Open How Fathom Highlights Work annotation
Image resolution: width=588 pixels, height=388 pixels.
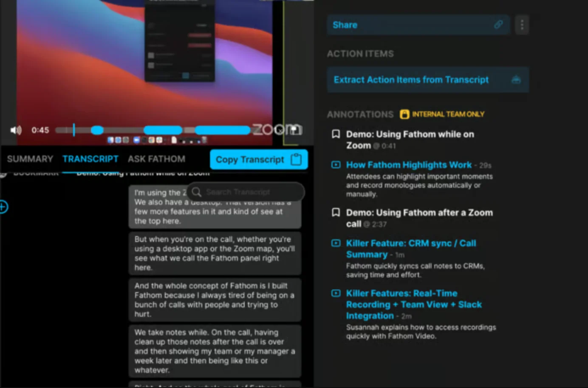(x=409, y=165)
